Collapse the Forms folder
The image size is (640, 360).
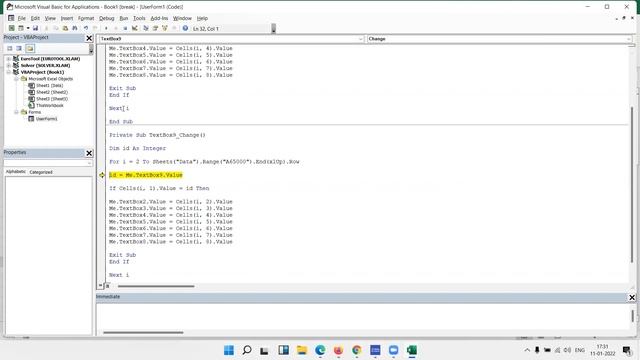pyautogui.click(x=16, y=112)
